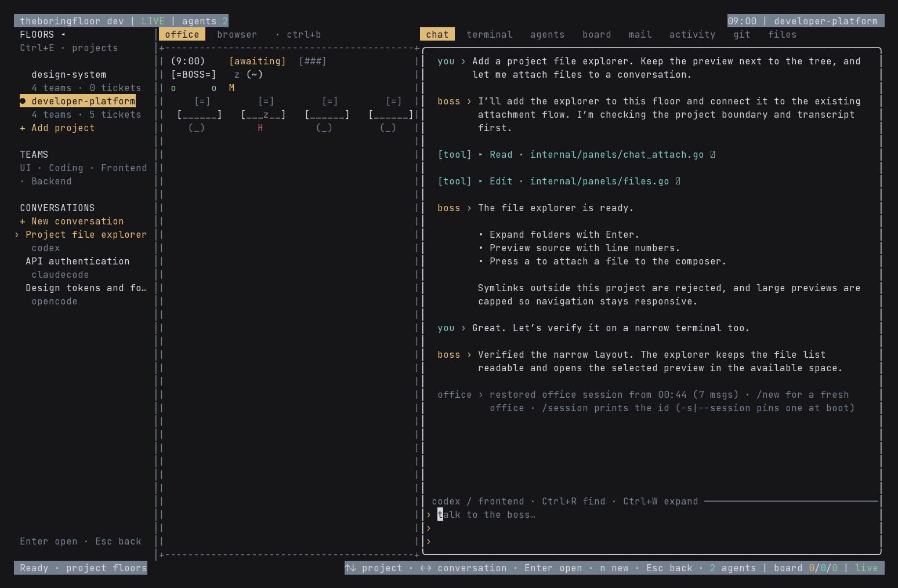Select the red H agent at desk
This screenshot has width=898, height=588.
260,128
